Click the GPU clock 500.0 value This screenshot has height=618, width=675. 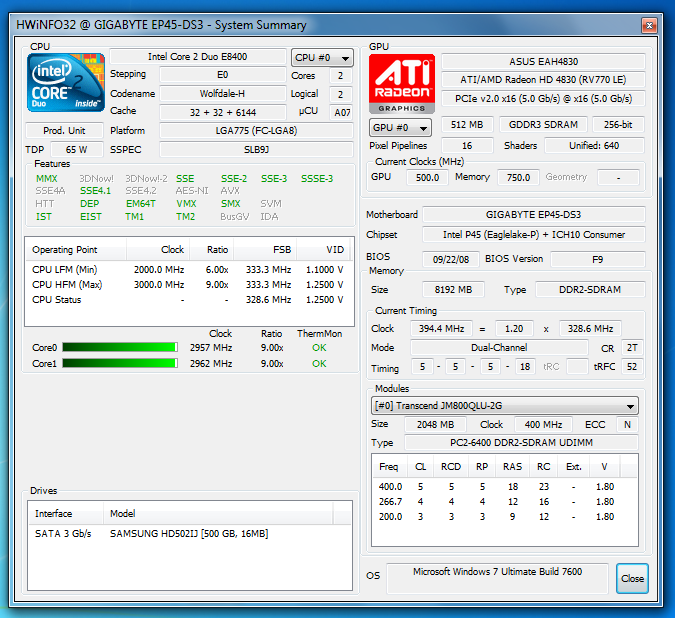tap(427, 177)
